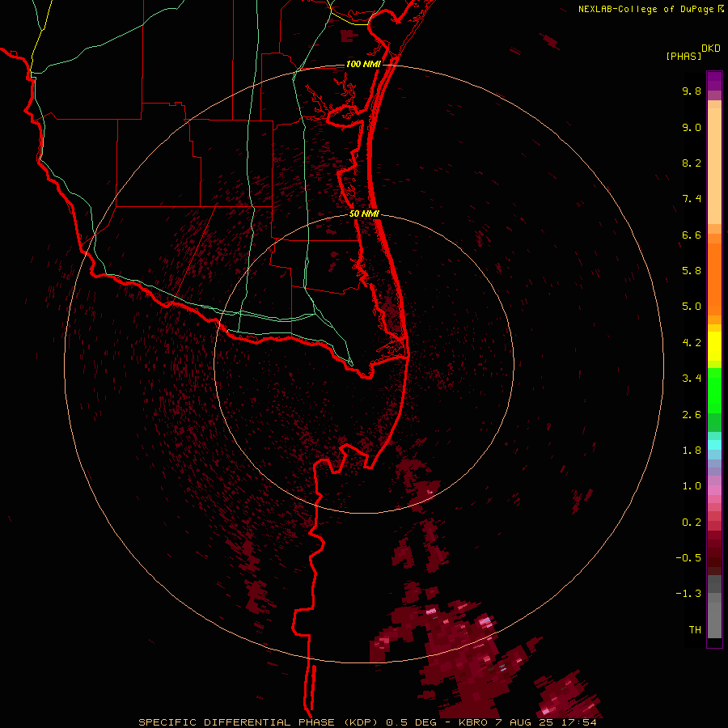Click SPECIFIC DIFFERENTIAL PHASE in the caption
The width and height of the screenshot is (728, 728).
pos(236,722)
